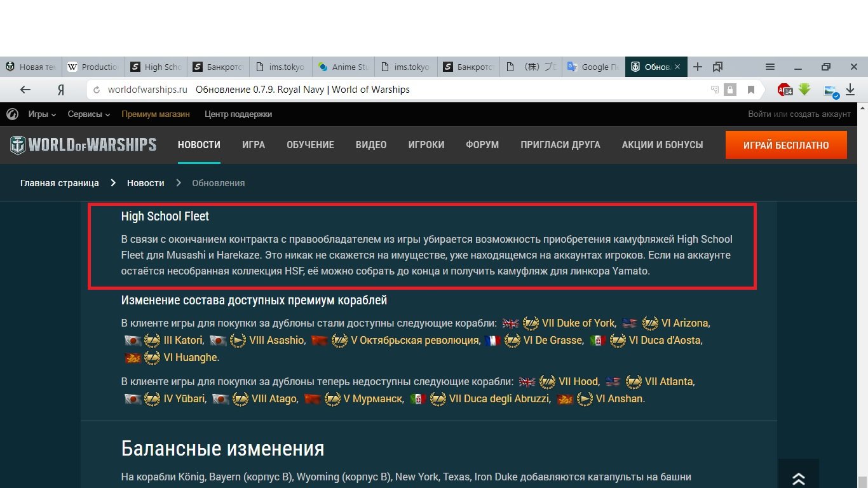Click the French flag before De Grasse
This screenshot has width=868, height=488.
[x=492, y=341]
